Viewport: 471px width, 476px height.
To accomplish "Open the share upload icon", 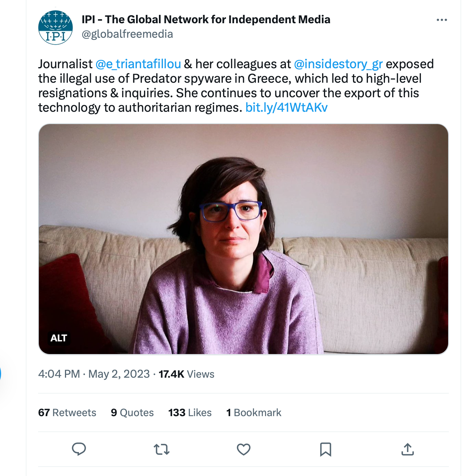I will (x=407, y=449).
